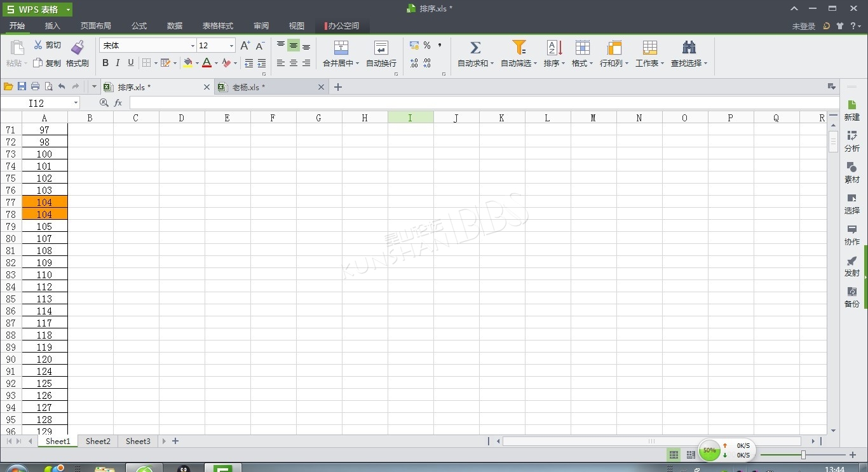868x472 pixels.
Task: Open the 备份 backup icon in right sidebar
Action: click(851, 297)
